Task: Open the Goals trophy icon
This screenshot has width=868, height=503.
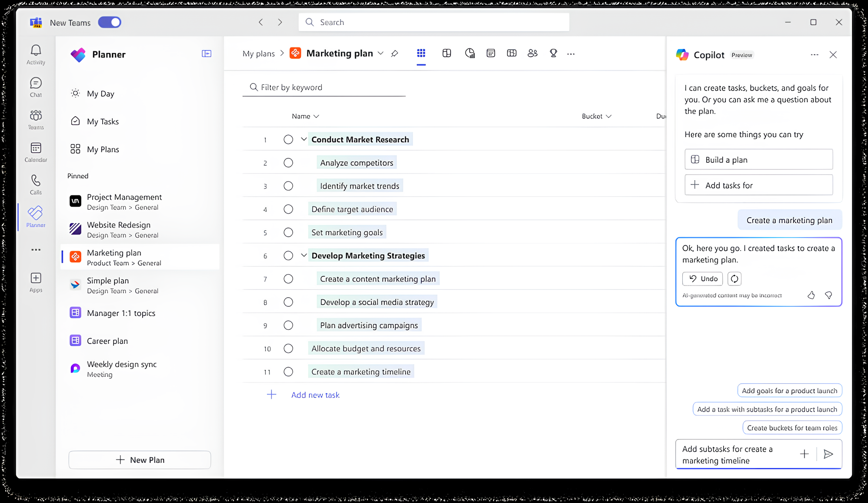Action: point(553,54)
